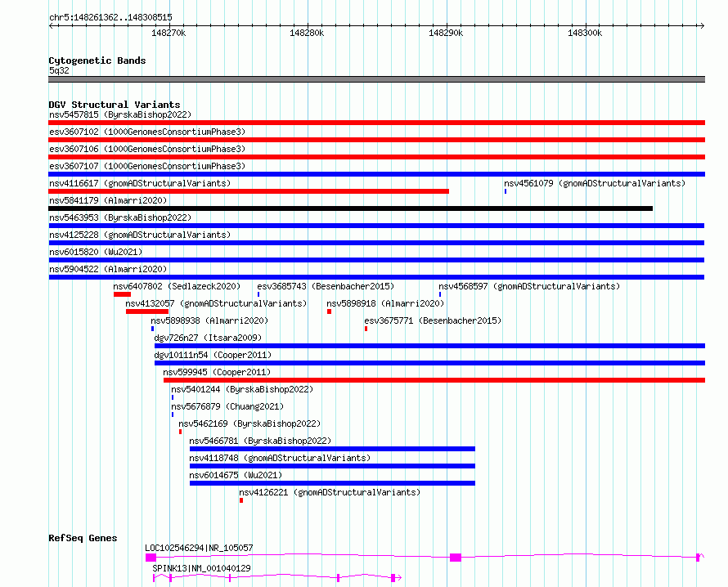Screen dimensions: 728x587
Task: Click the nsv5898918 (Almarri2020) label
Action: coord(385,303)
